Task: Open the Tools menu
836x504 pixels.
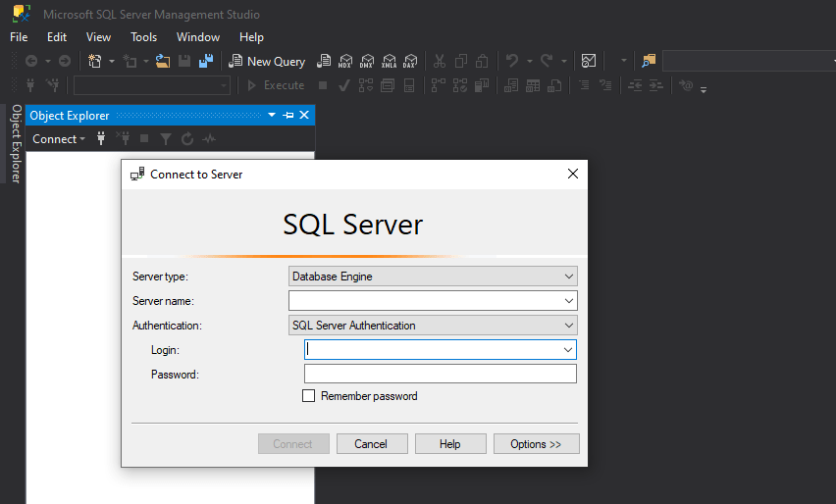Action: point(144,37)
